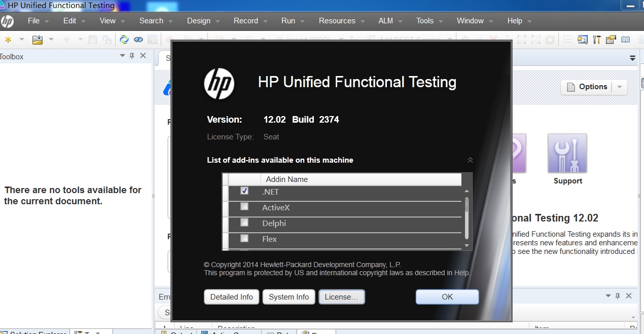644x334 pixels.
Task: Expand the Open folder icon's dropdown arrow
Action: coord(51,40)
